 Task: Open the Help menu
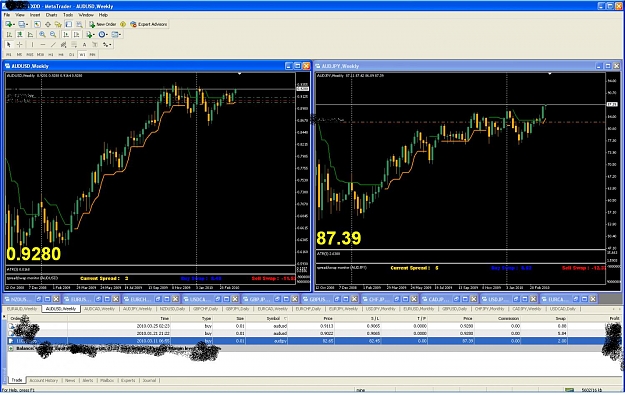(x=103, y=15)
